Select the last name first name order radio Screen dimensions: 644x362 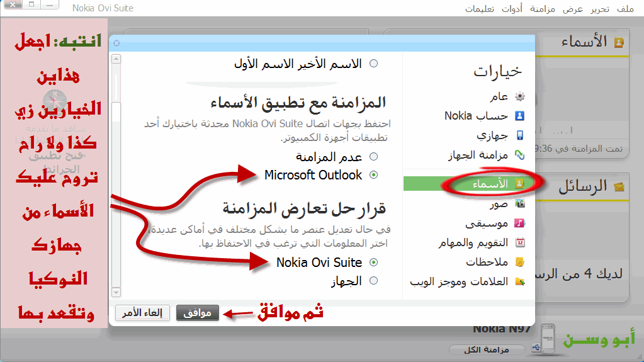pyautogui.click(x=373, y=64)
